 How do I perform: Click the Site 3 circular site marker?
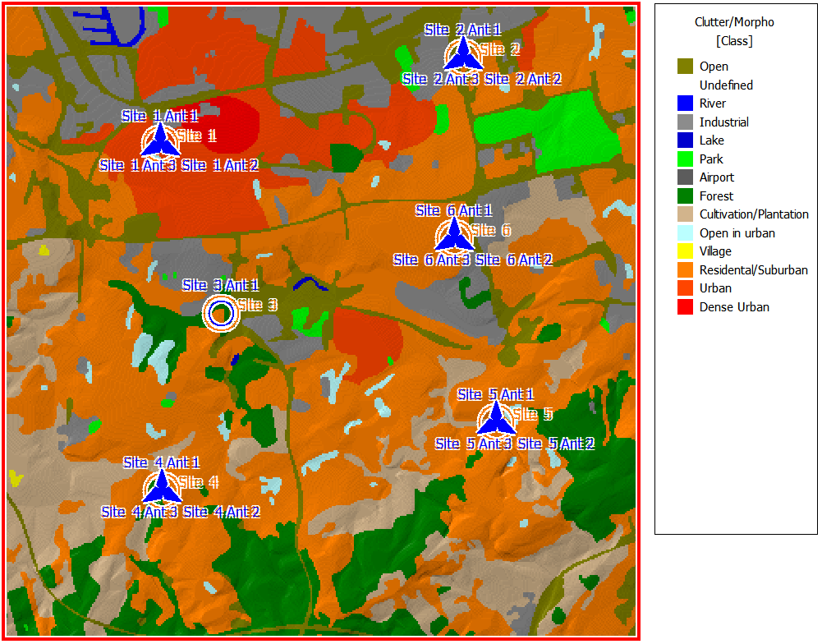coord(219,313)
